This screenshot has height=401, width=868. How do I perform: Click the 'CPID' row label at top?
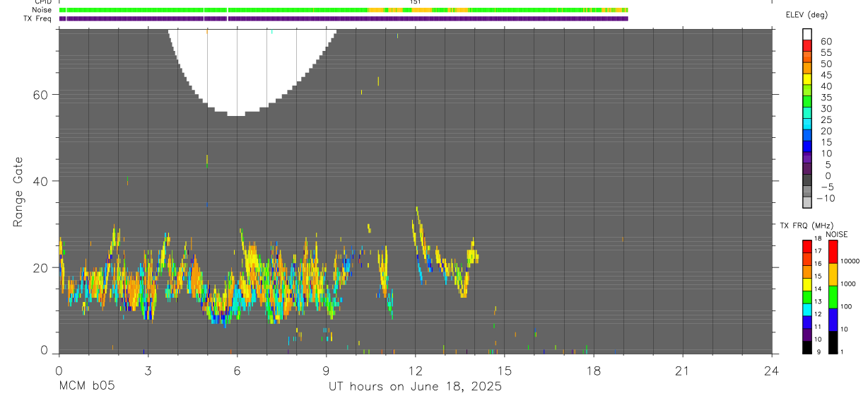[42, 2]
